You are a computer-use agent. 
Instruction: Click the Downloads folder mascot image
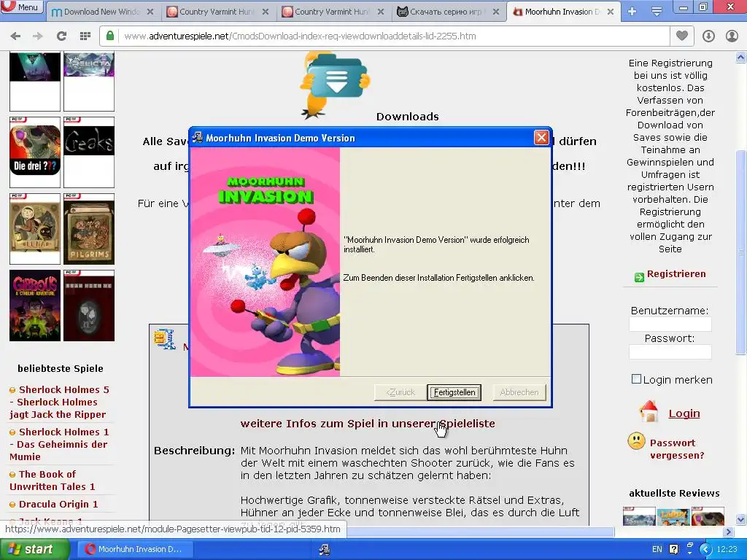tap(335, 85)
